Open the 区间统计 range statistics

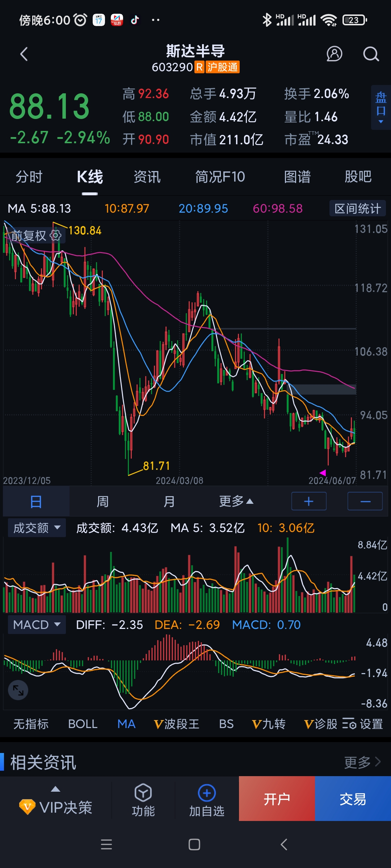pyautogui.click(x=357, y=209)
